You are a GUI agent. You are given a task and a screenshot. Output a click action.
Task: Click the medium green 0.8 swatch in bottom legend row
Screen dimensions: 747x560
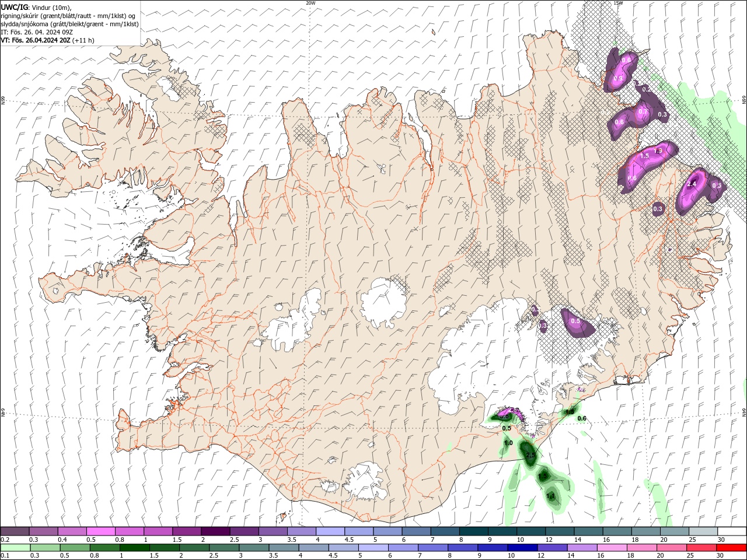[x=104, y=548]
